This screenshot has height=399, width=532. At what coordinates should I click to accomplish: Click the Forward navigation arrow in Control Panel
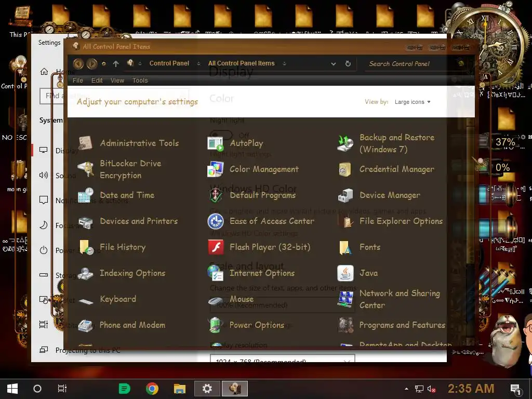pyautogui.click(x=92, y=63)
